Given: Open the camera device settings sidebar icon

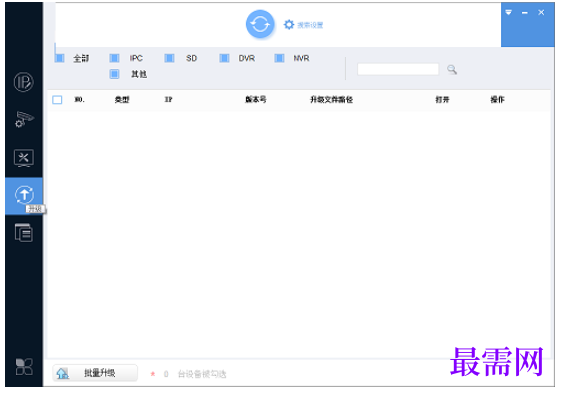Looking at the screenshot, I should pyautogui.click(x=24, y=119).
